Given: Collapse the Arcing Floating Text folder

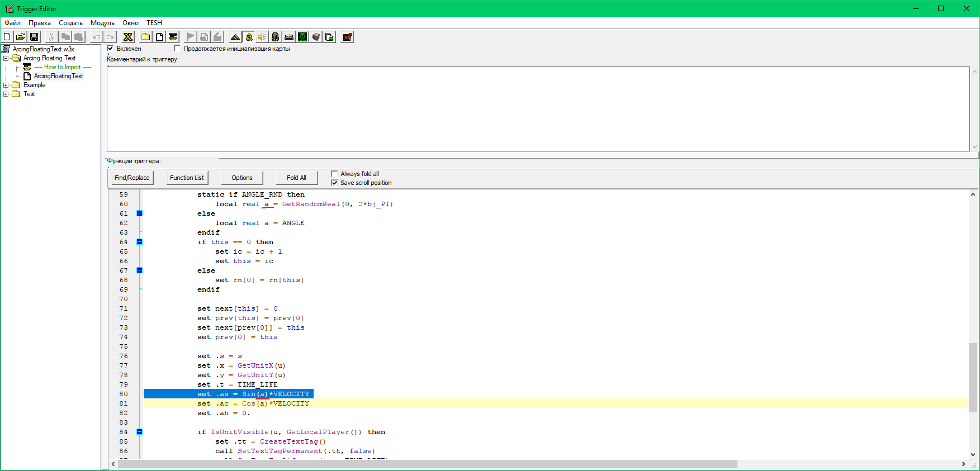Looking at the screenshot, I should (x=6, y=58).
